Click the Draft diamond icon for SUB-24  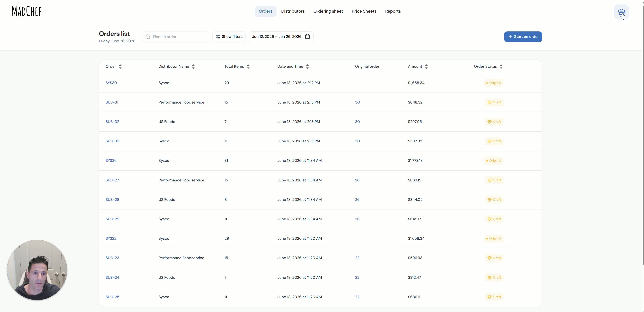pos(489,278)
